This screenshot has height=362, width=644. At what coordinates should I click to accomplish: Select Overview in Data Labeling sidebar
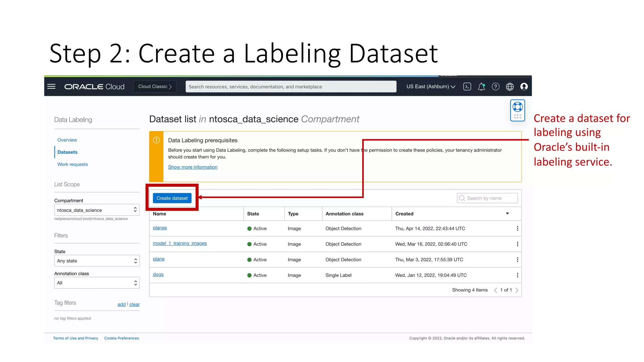click(67, 140)
